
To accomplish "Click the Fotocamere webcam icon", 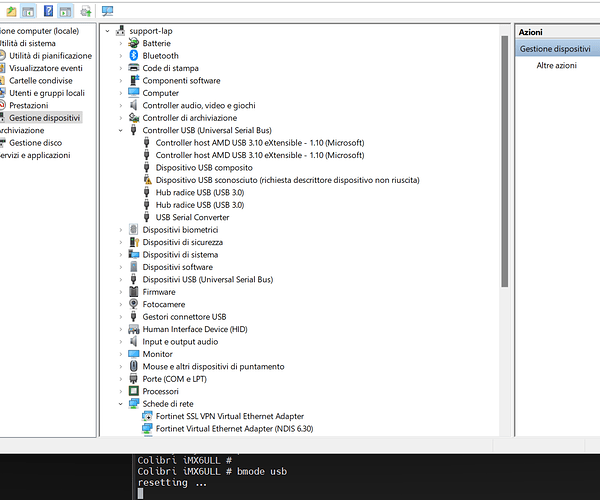I will point(133,304).
